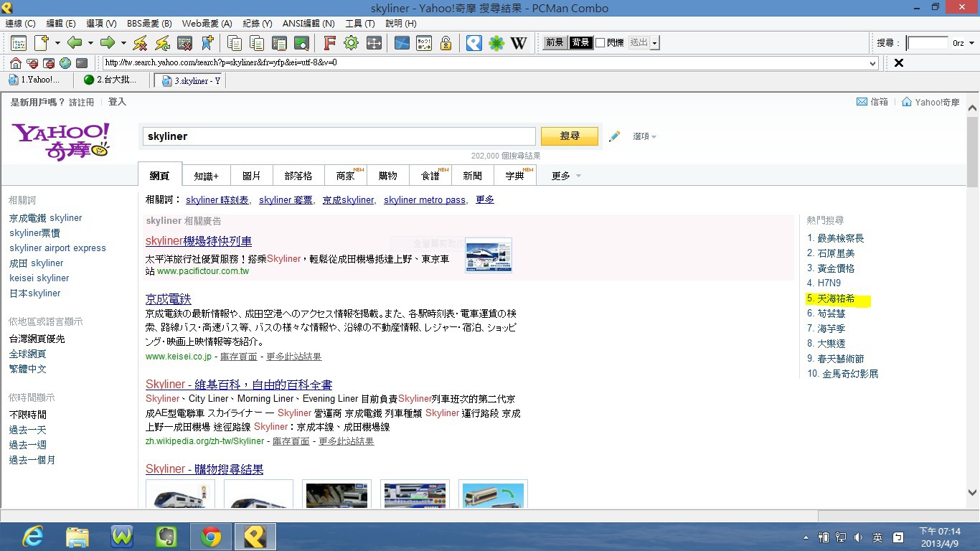Click the home icon beside address bar
This screenshot has height=551, width=980.
coord(16,63)
